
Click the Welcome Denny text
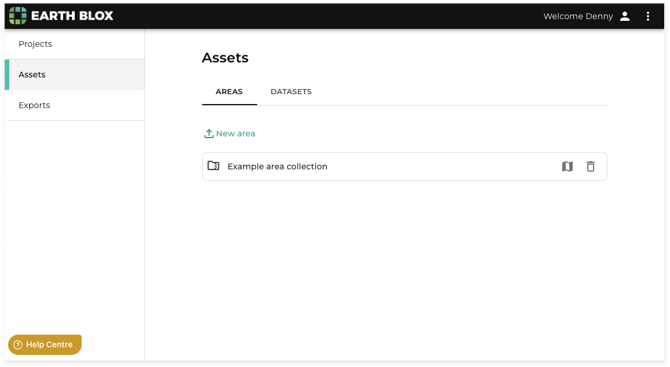(578, 16)
